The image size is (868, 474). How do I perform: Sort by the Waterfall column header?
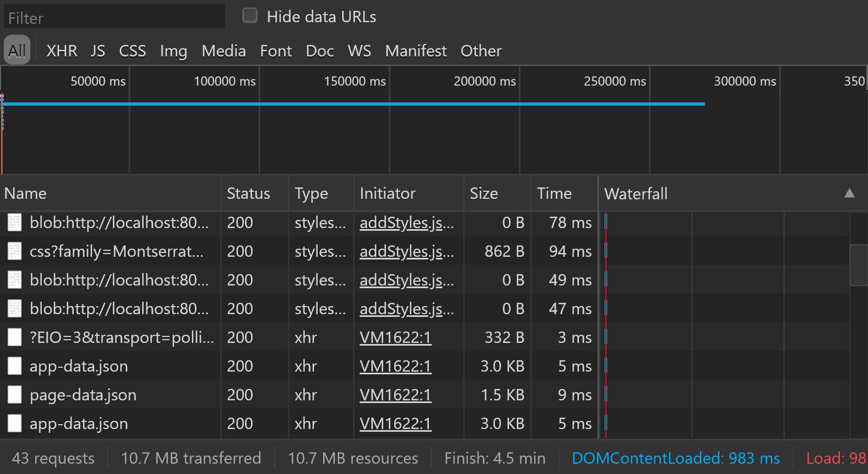[636, 193]
